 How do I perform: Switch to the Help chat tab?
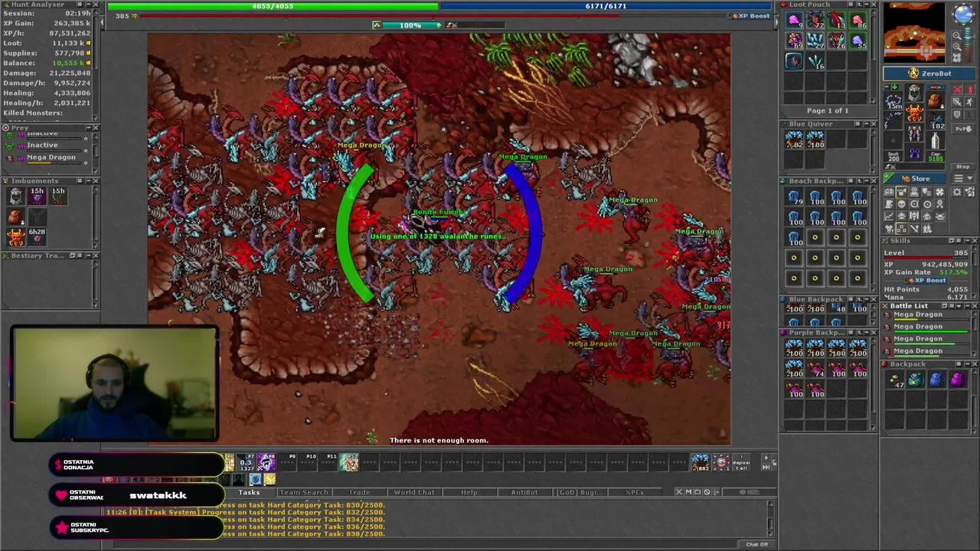click(469, 492)
